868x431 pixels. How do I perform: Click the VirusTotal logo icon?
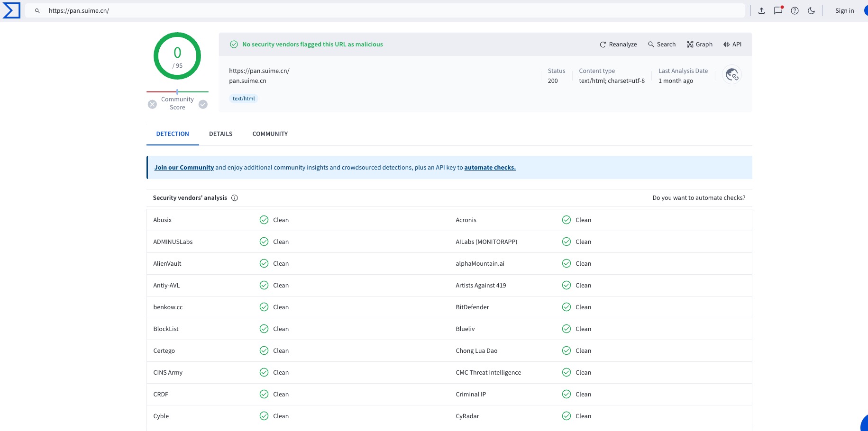11,10
